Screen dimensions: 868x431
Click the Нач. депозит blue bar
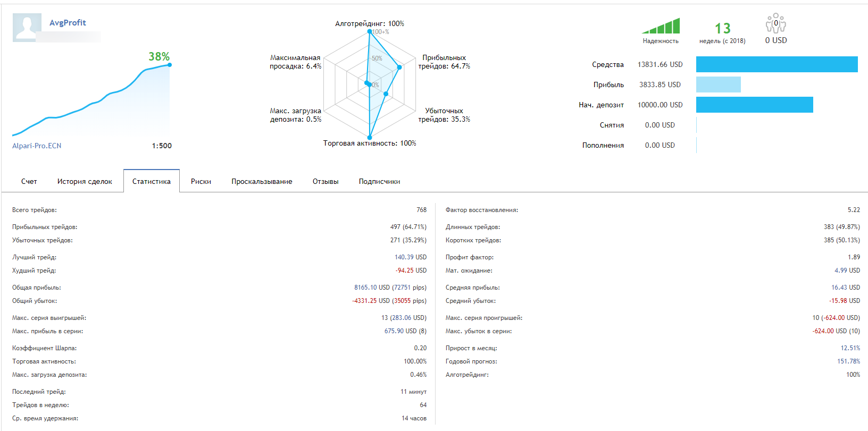coord(754,105)
